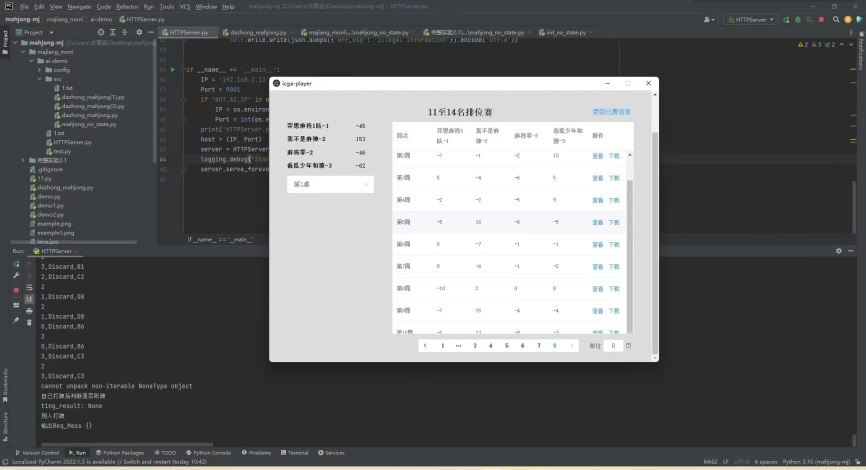Click the blue match-info link at top right of icga-player
Viewport: 866px width, 470px height.
[x=611, y=112]
